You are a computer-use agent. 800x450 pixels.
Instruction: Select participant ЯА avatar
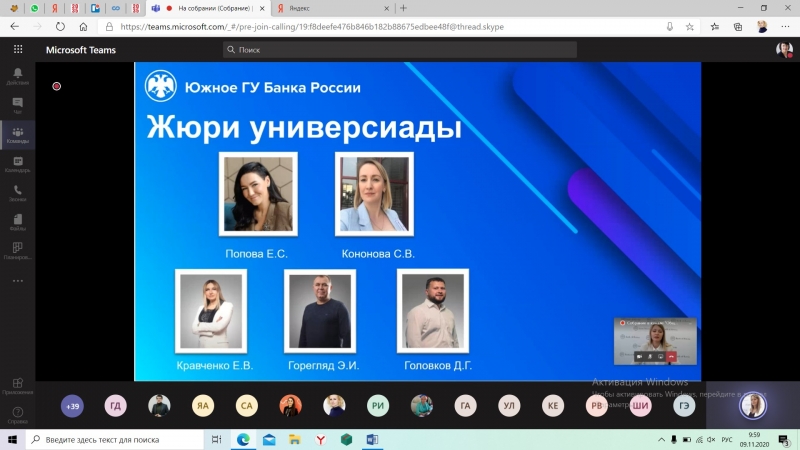(203, 406)
